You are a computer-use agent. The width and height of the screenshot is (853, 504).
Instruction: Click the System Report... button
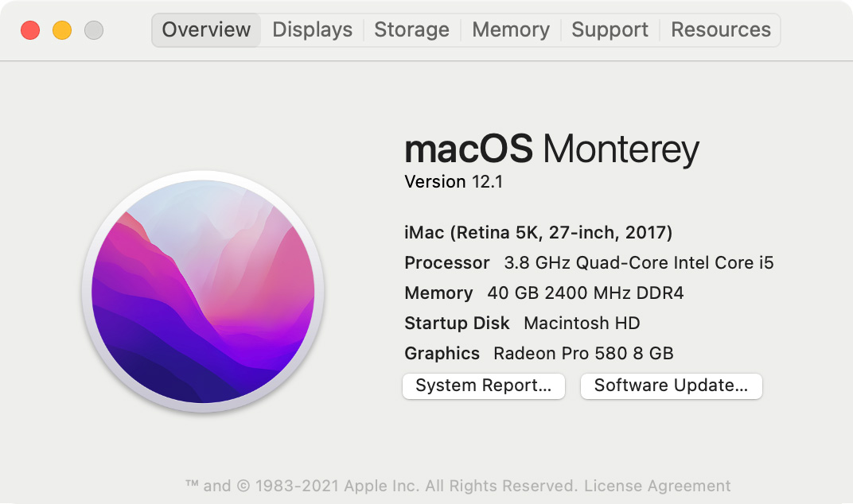pyautogui.click(x=484, y=386)
